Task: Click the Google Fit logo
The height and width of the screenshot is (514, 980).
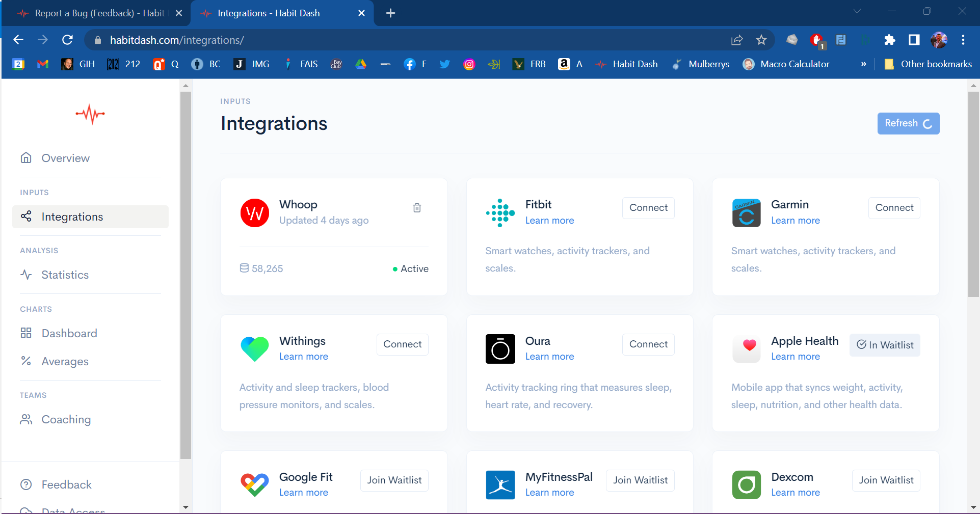Action: pyautogui.click(x=255, y=485)
